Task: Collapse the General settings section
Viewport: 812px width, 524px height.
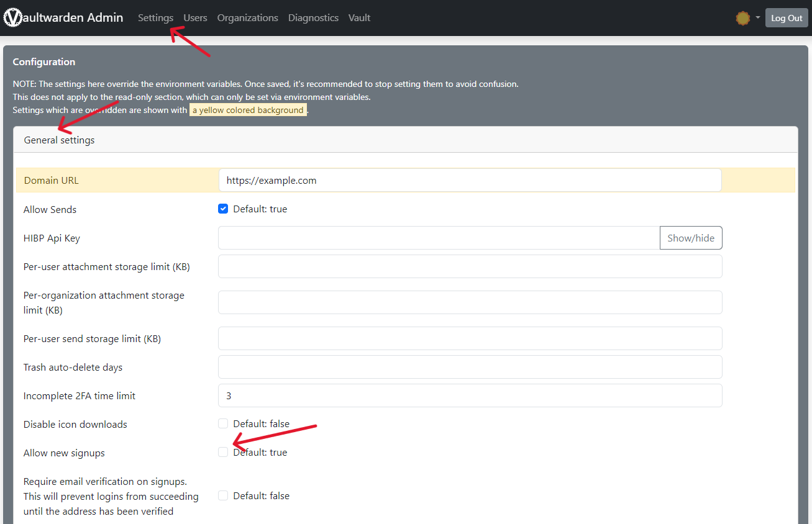Action: [x=406, y=140]
